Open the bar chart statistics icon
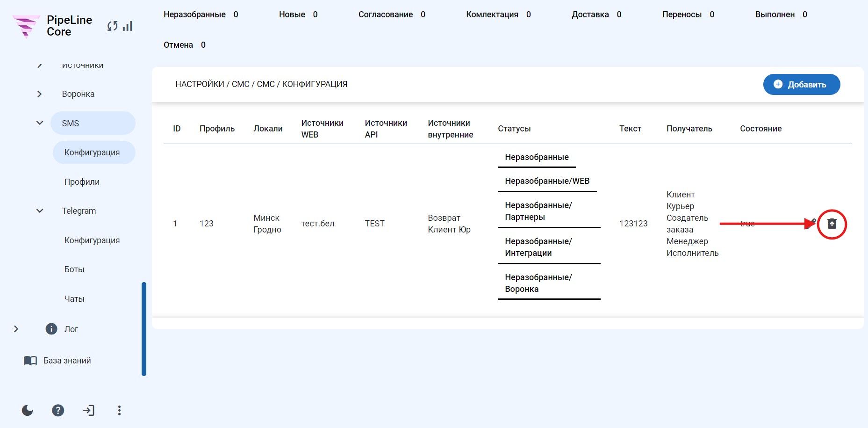This screenshot has width=868, height=428. coord(128,26)
